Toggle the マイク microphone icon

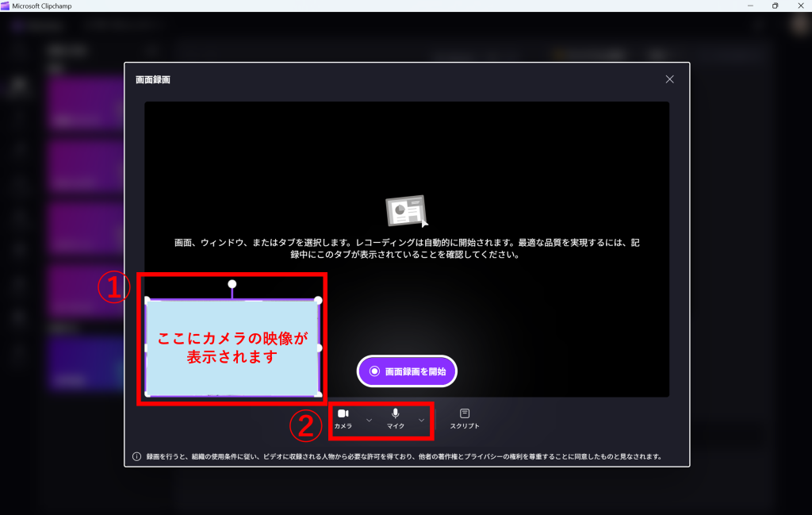396,419
